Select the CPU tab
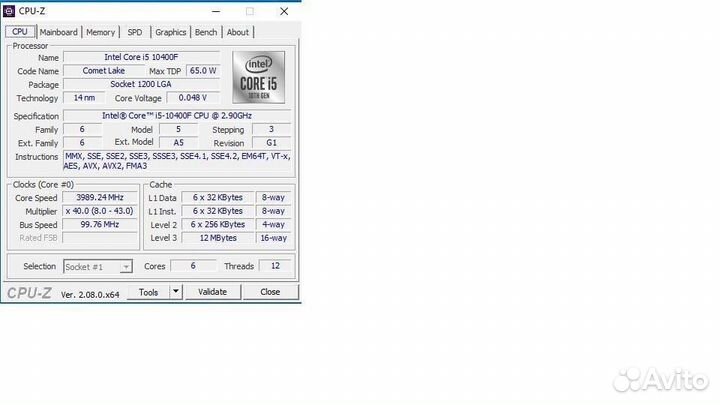The width and height of the screenshot is (720, 405). click(x=19, y=32)
